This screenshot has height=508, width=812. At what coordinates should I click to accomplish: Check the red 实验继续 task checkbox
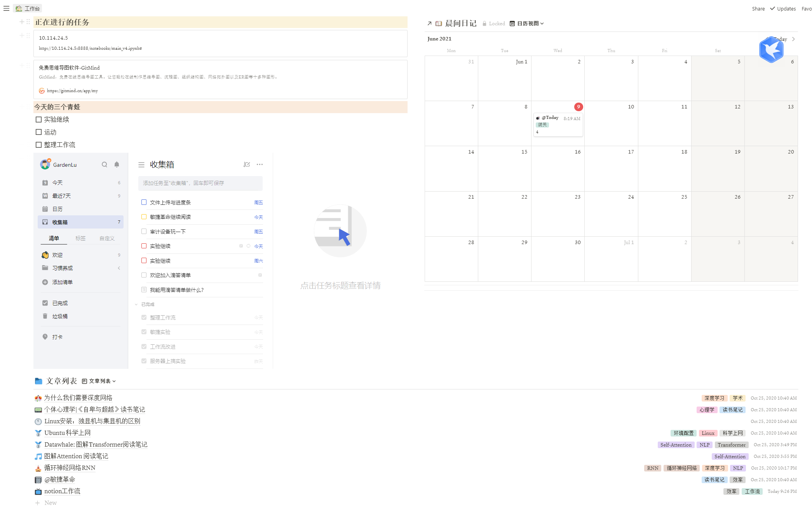coord(144,246)
